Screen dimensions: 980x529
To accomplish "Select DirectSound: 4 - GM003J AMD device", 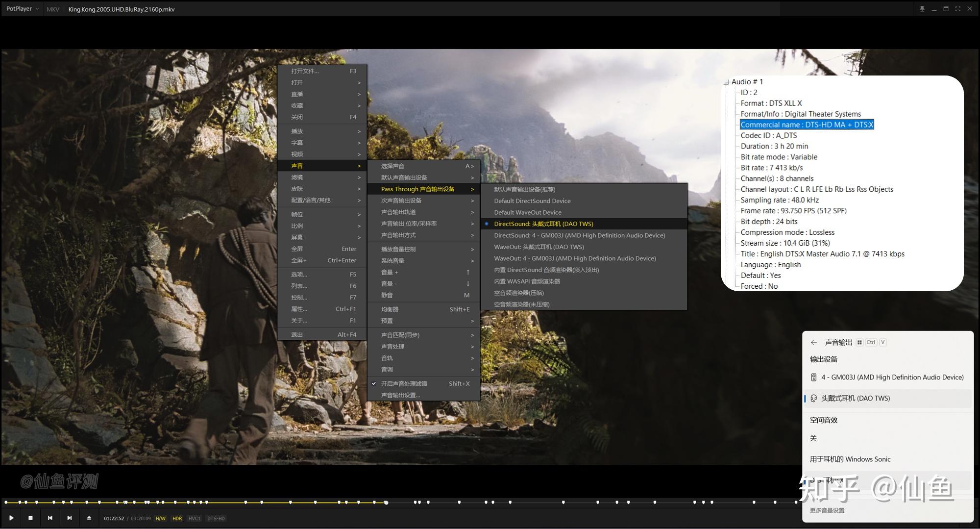I will coord(584,235).
